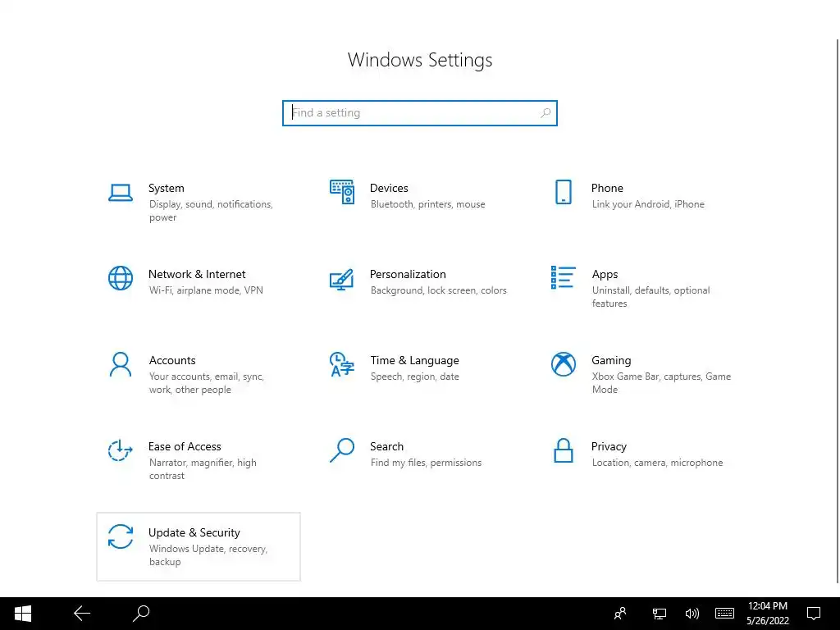The height and width of the screenshot is (630, 840).
Task: Click the vertical scrollbar on the right
Action: click(x=838, y=311)
